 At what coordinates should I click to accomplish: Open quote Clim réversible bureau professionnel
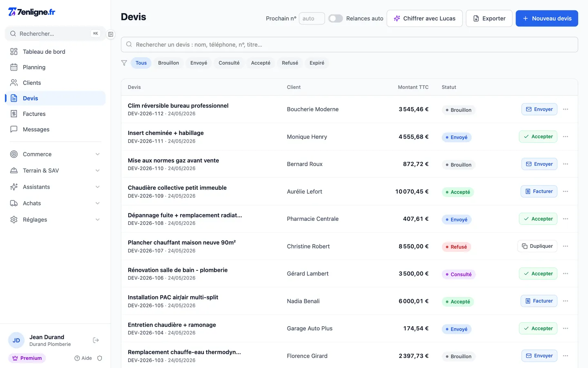[x=178, y=105]
